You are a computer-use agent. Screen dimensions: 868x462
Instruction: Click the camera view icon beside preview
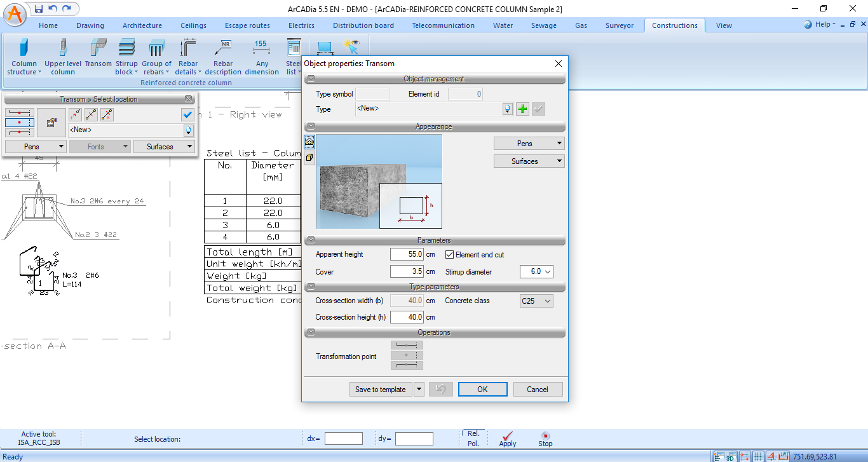pyautogui.click(x=309, y=142)
